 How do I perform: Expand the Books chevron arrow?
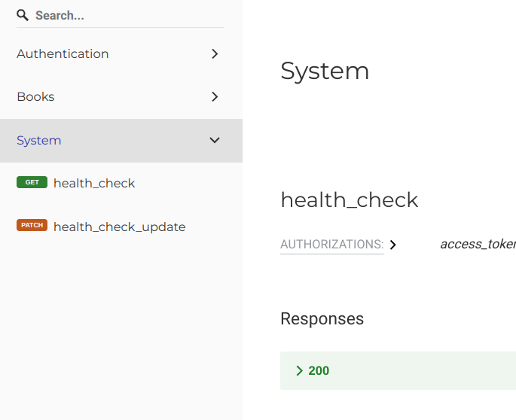215,96
